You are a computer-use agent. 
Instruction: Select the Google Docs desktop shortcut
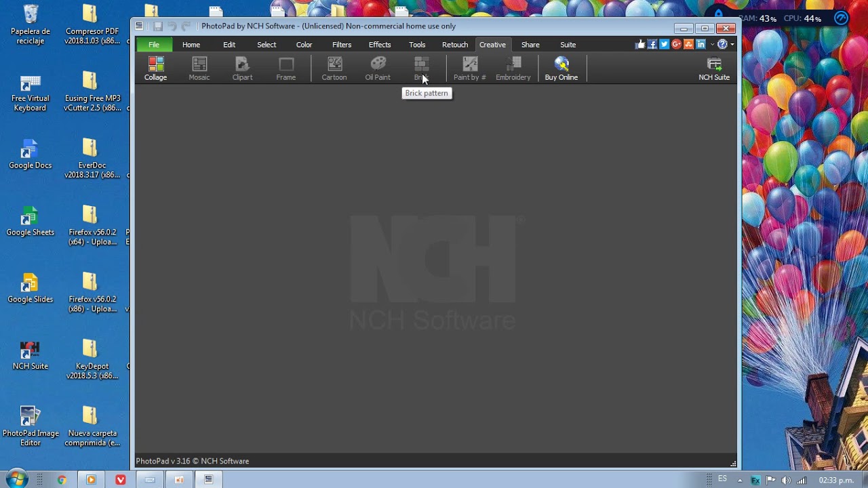[x=31, y=155]
